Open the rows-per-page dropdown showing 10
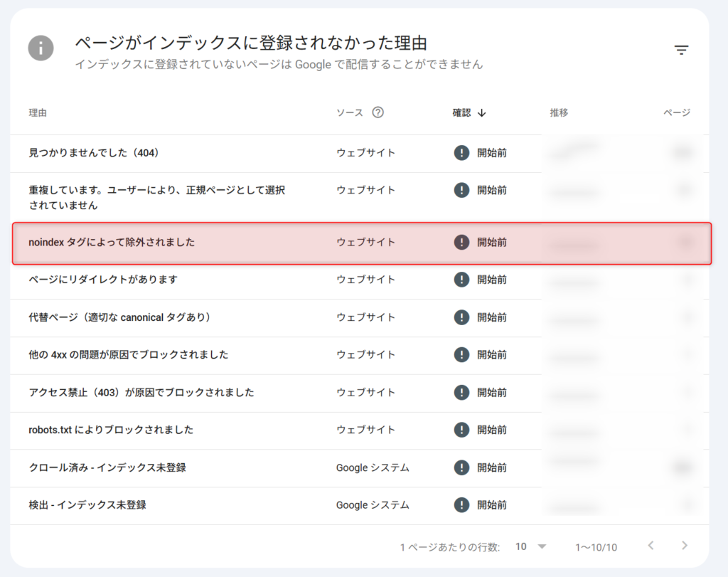The image size is (728, 577). 530,546
